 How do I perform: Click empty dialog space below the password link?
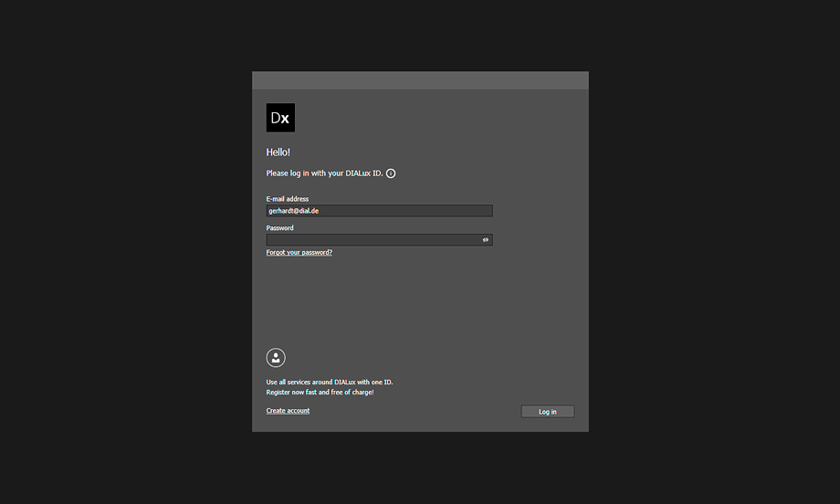coord(420,301)
